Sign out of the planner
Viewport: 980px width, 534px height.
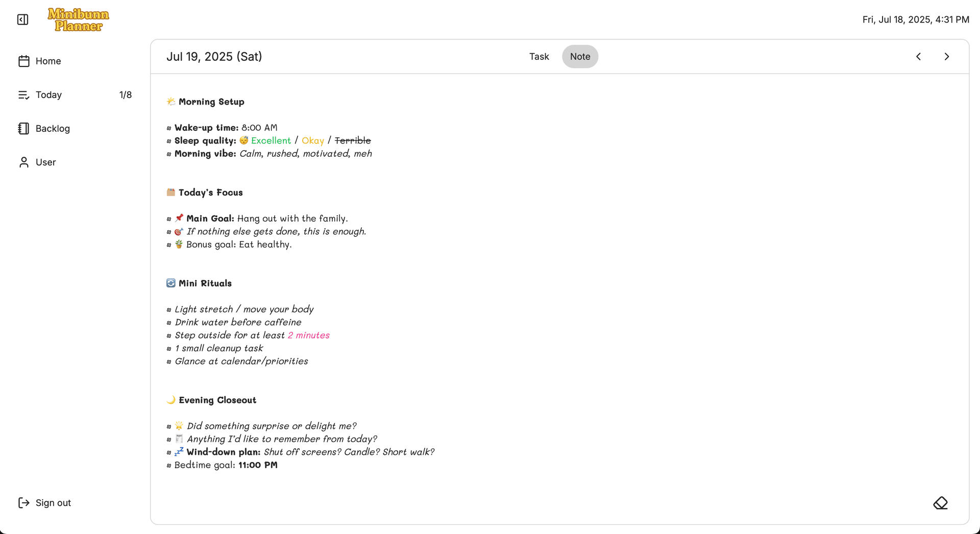click(x=53, y=503)
